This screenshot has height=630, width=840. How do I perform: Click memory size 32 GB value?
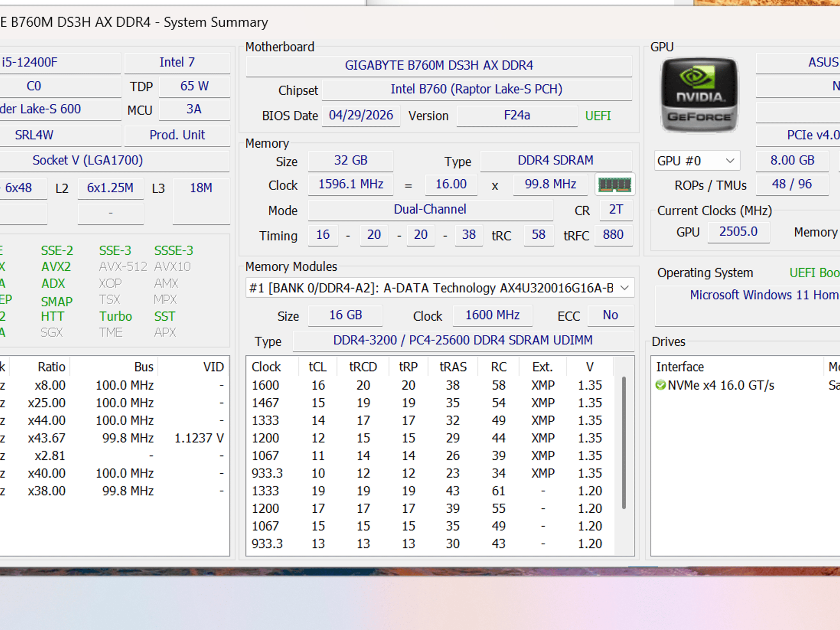(351, 160)
